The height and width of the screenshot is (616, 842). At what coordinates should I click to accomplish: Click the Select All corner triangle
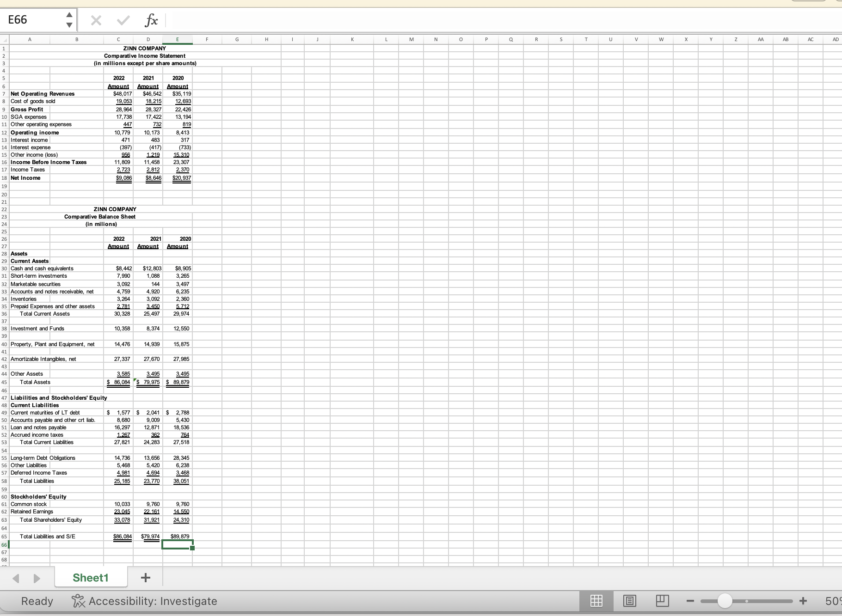point(5,39)
